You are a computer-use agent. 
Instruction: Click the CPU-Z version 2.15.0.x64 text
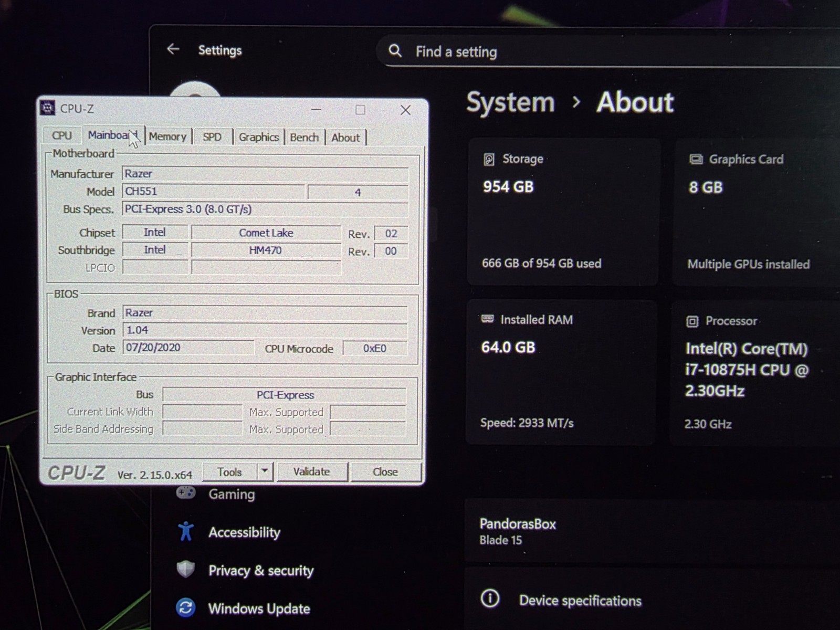pos(155,475)
